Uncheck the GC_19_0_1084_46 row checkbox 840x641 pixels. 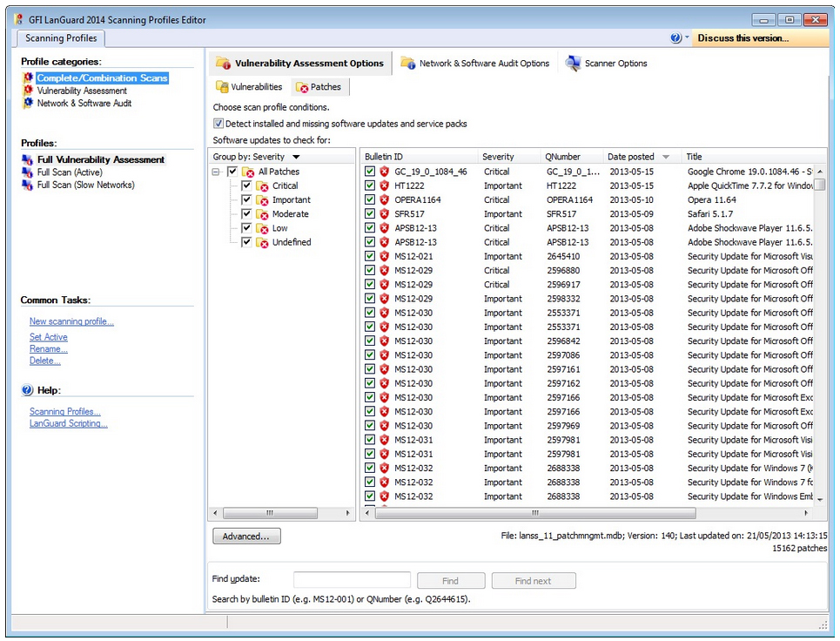pyautogui.click(x=370, y=171)
